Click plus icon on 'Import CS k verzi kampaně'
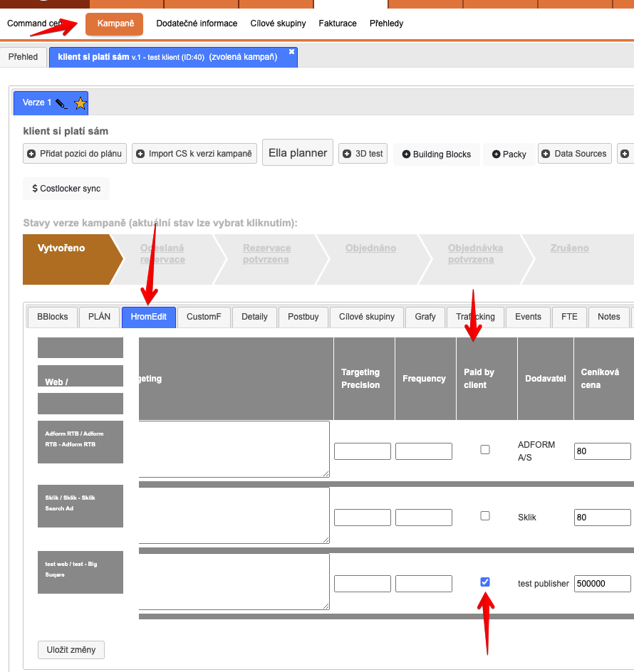Viewport: 634px width, 672px height. (x=140, y=154)
